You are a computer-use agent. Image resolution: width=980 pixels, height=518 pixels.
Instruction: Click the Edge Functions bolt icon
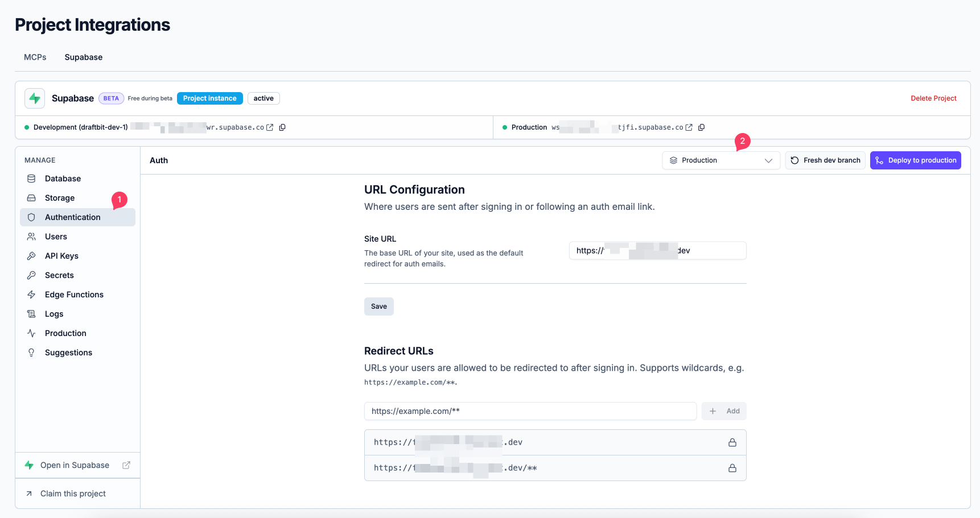(x=31, y=295)
